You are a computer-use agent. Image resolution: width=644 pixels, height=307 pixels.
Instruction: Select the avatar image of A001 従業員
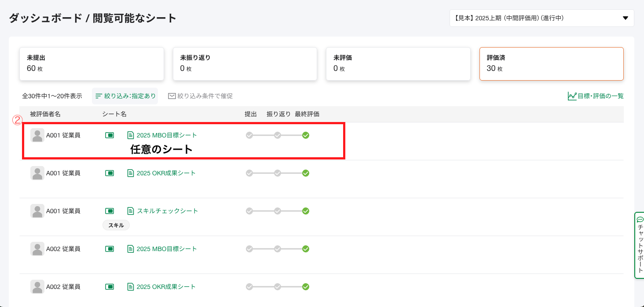pyautogui.click(x=37, y=135)
